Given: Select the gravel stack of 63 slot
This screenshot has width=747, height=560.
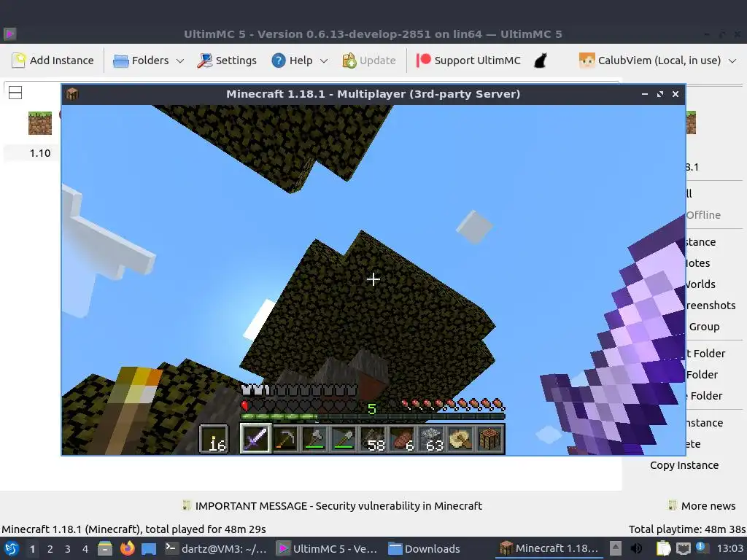Looking at the screenshot, I should 432,438.
